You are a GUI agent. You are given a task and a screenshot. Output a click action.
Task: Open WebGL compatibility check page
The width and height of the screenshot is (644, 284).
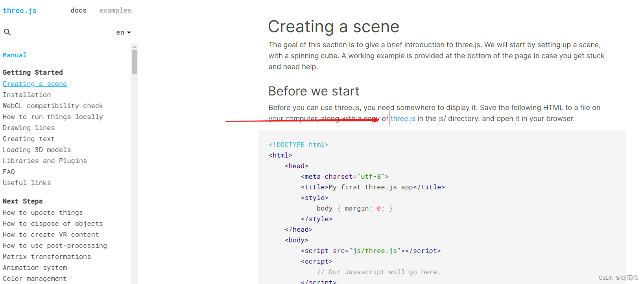pos(53,106)
